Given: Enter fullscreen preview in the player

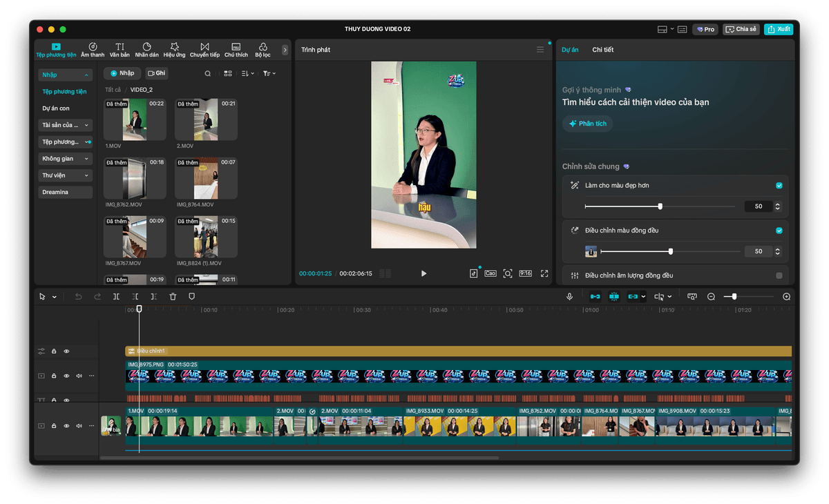Looking at the screenshot, I should [544, 273].
